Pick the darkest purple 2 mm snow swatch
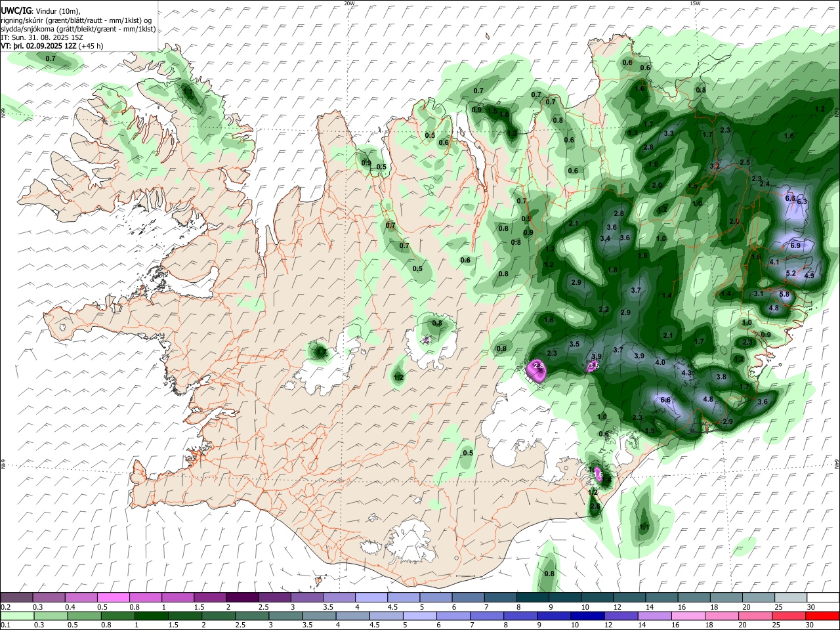The width and height of the screenshot is (840, 630). click(242, 597)
